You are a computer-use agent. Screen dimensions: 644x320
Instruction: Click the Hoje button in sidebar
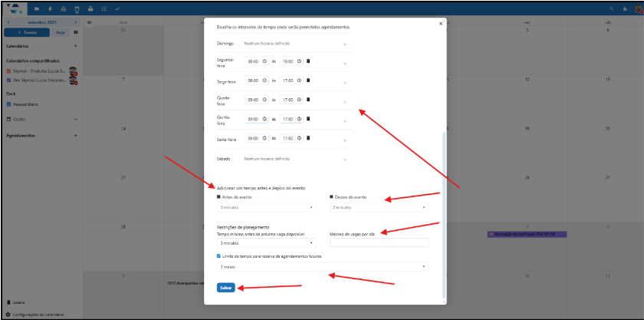click(x=61, y=32)
